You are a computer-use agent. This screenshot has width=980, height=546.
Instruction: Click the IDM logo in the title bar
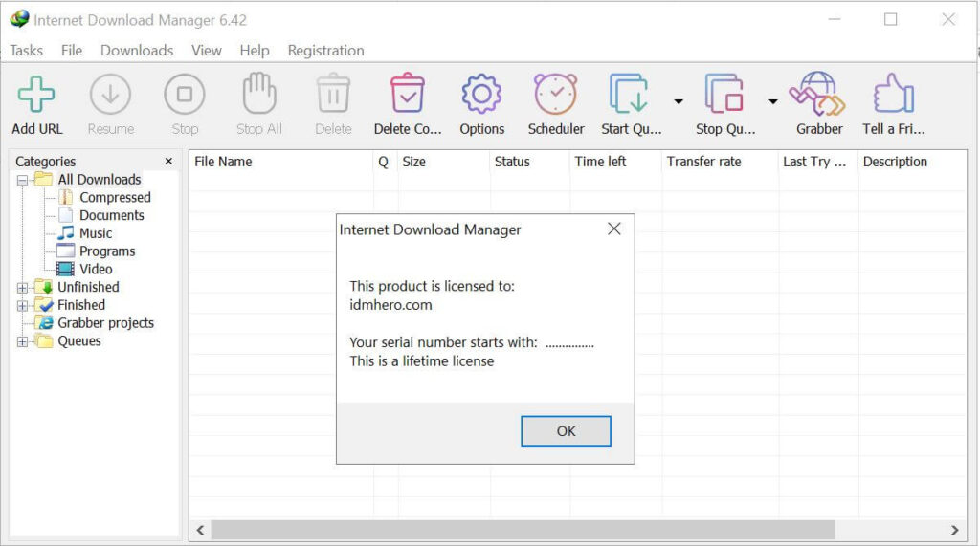19,19
